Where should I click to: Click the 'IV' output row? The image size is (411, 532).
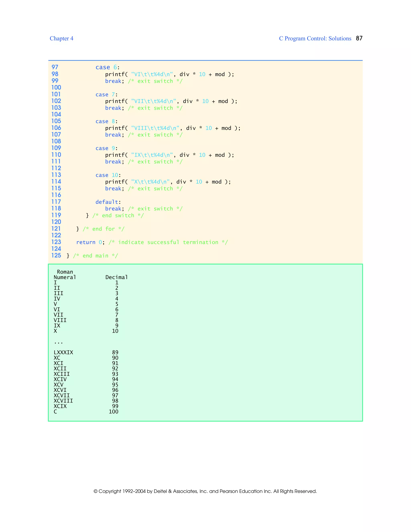point(86,299)
